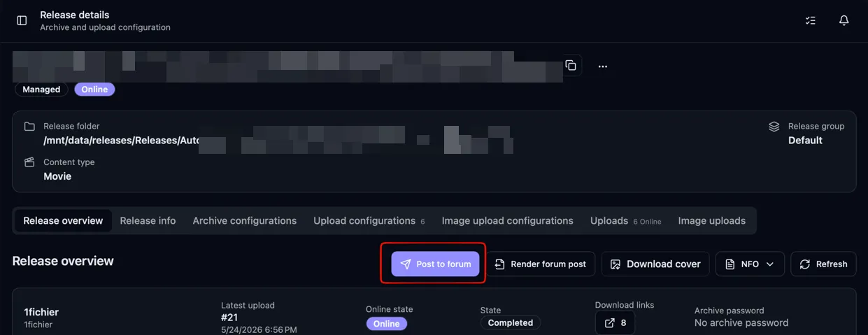
Task: Click the Post to forum button
Action: (x=435, y=264)
